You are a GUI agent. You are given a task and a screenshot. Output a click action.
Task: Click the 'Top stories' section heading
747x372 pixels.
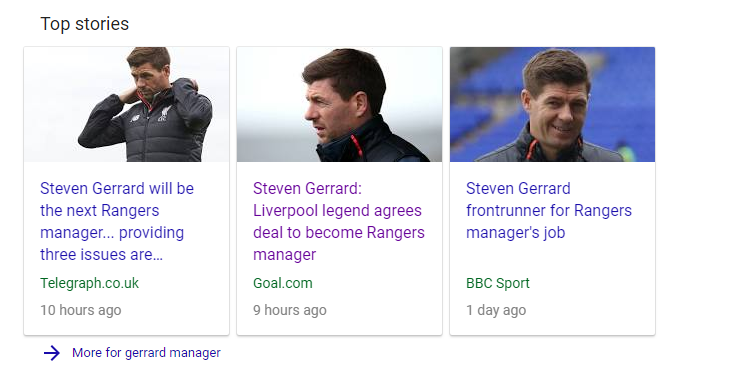84,24
